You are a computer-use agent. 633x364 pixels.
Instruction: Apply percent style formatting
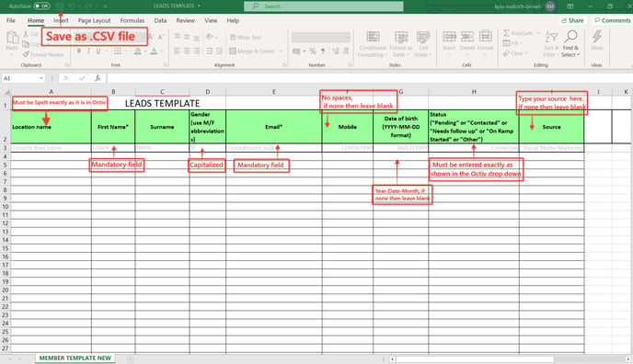point(313,51)
